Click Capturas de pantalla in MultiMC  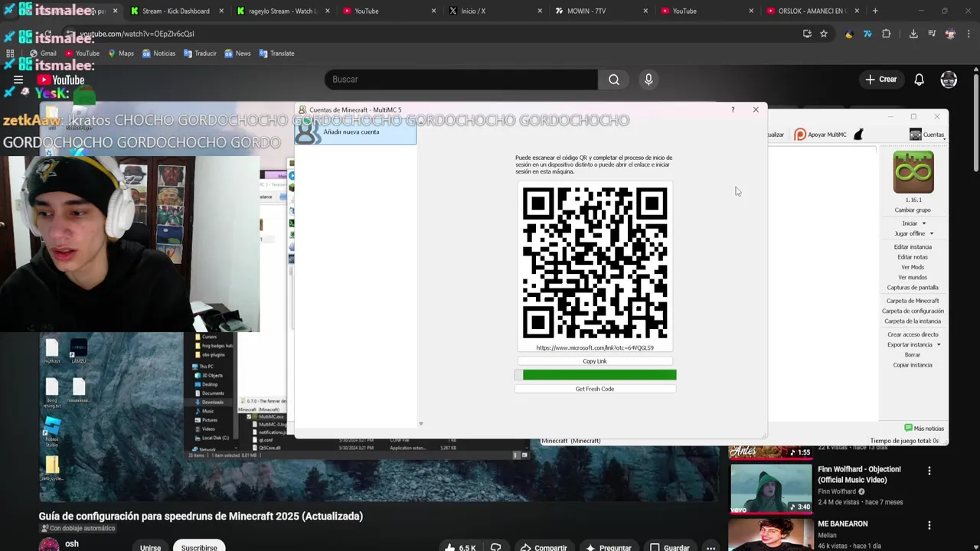coord(913,288)
